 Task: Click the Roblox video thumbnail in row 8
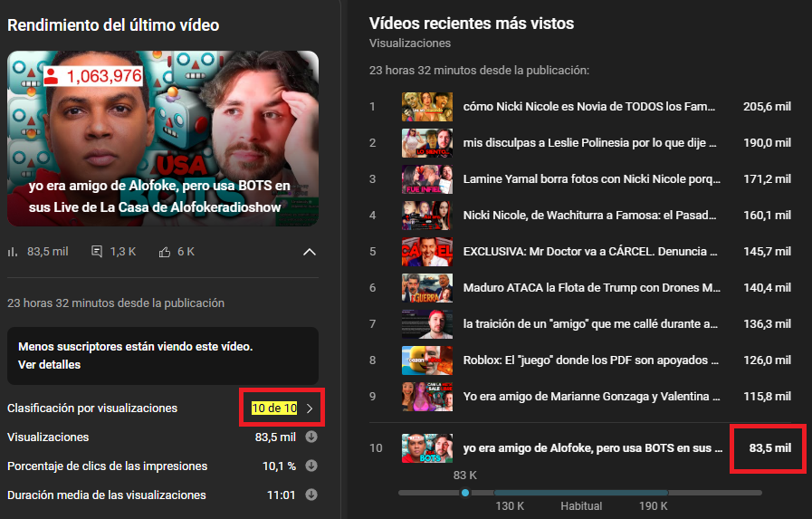(x=427, y=360)
